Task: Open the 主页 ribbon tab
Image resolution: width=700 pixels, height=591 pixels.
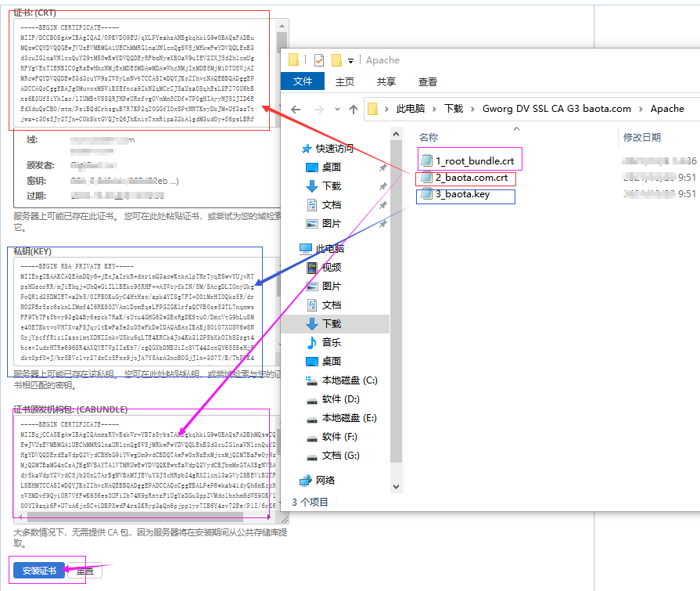Action: [x=345, y=81]
